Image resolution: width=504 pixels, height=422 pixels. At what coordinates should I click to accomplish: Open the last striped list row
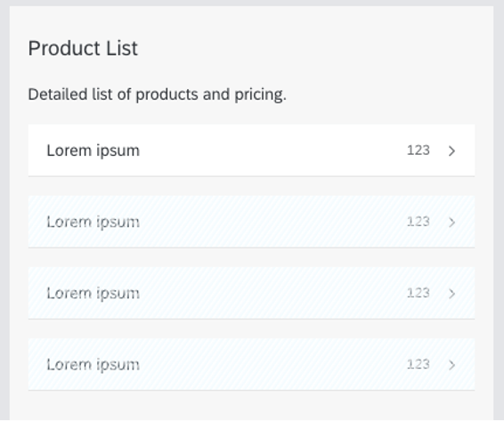(251, 364)
